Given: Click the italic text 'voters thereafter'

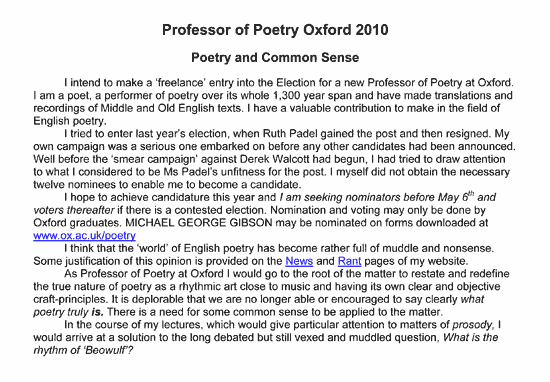Looking at the screenshot, I should [x=74, y=210].
